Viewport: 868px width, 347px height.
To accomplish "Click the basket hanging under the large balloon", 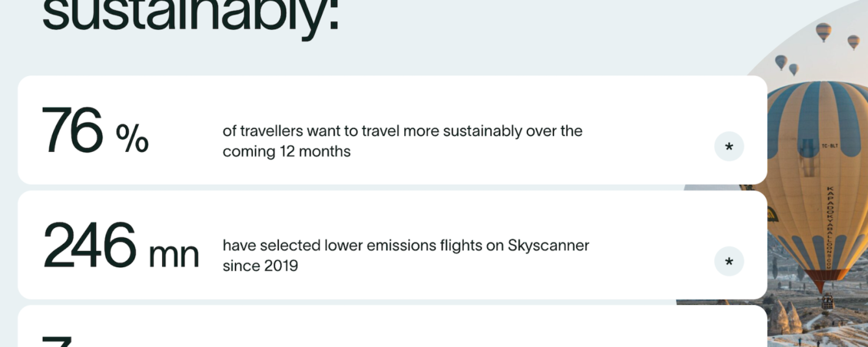I will pyautogui.click(x=827, y=302).
